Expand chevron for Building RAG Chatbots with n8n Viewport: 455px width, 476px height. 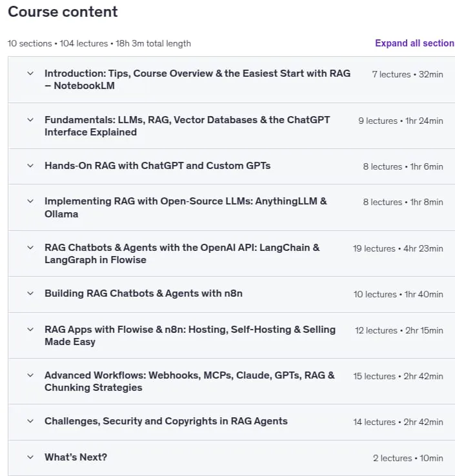point(30,293)
